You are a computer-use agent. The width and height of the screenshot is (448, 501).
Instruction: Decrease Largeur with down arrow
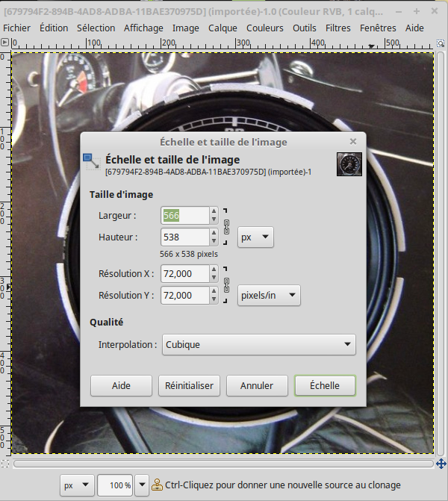tap(214, 220)
